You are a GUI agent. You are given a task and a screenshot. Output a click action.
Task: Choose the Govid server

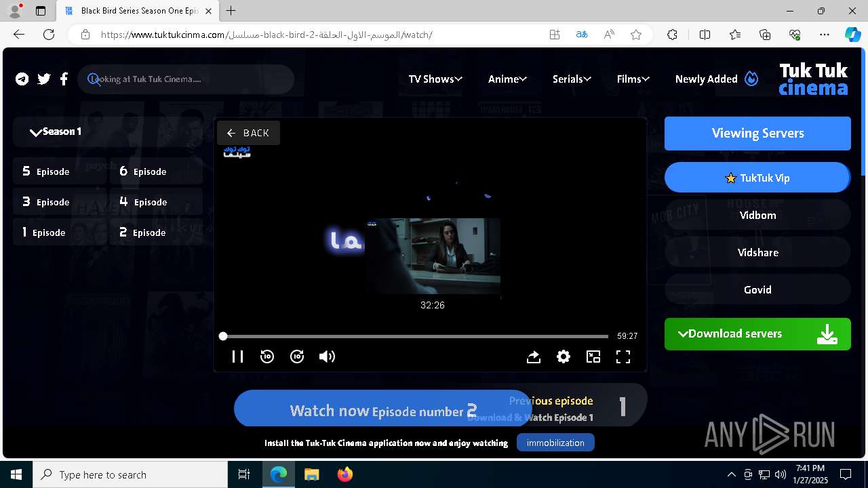[757, 290]
